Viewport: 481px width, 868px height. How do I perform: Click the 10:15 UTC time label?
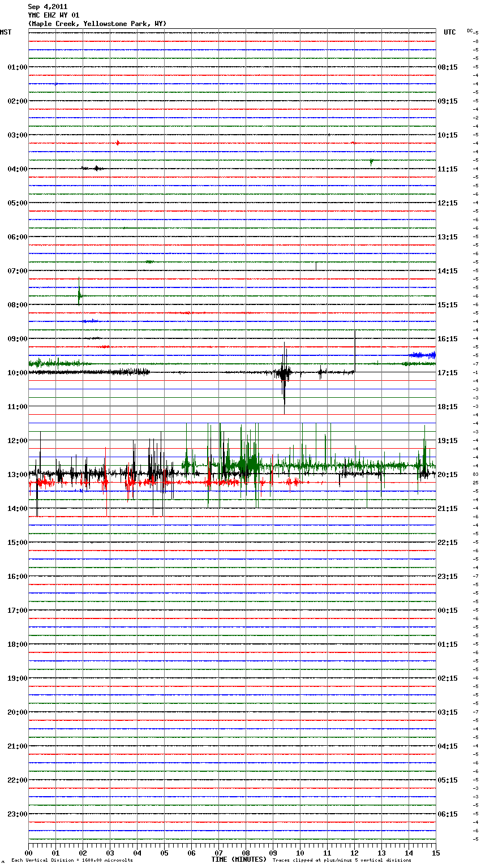pyautogui.click(x=448, y=135)
